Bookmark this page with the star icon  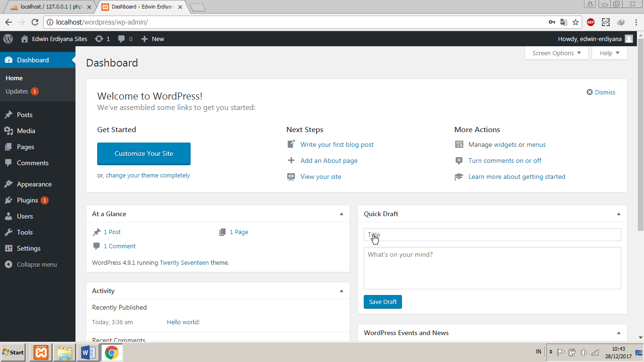[576, 22]
